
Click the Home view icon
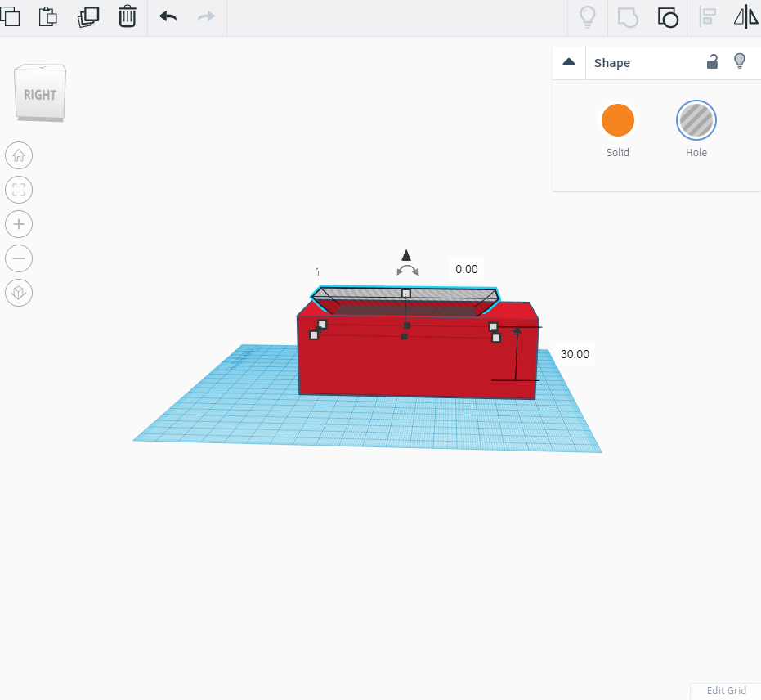click(x=19, y=155)
